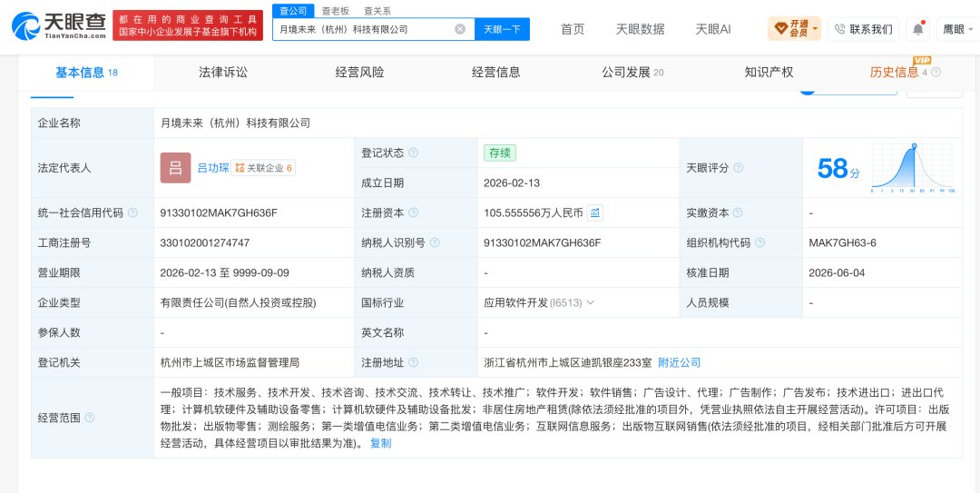The height and width of the screenshot is (493, 980).
Task: Click the 附近公司 link
Action: tap(680, 362)
